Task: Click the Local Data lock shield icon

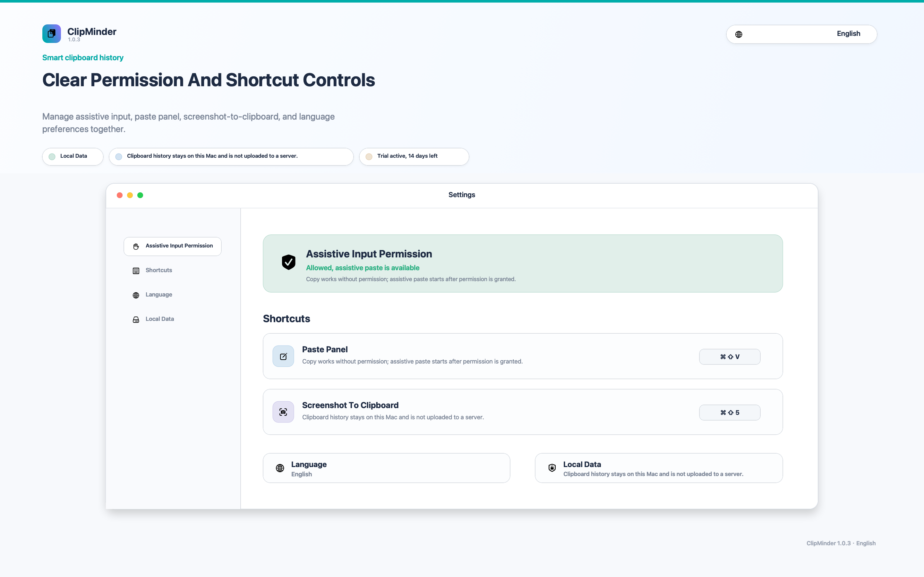Action: pos(552,468)
